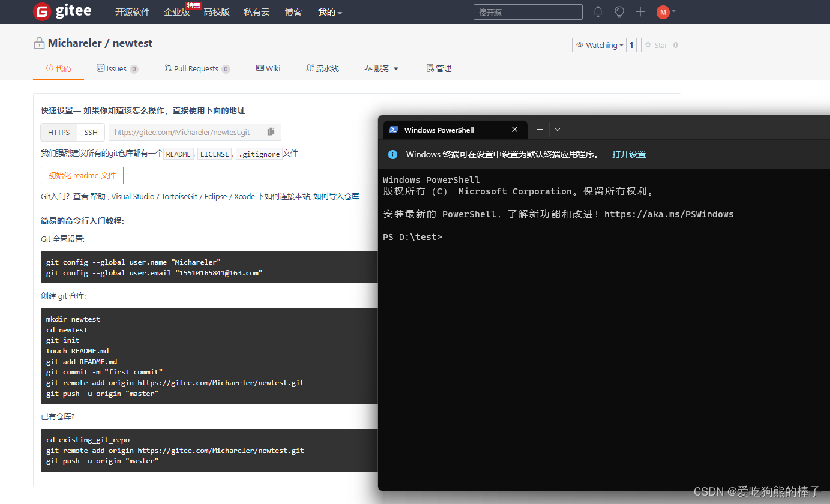830x504 pixels.
Task: Go to the 流水线 tab
Action: tap(322, 68)
